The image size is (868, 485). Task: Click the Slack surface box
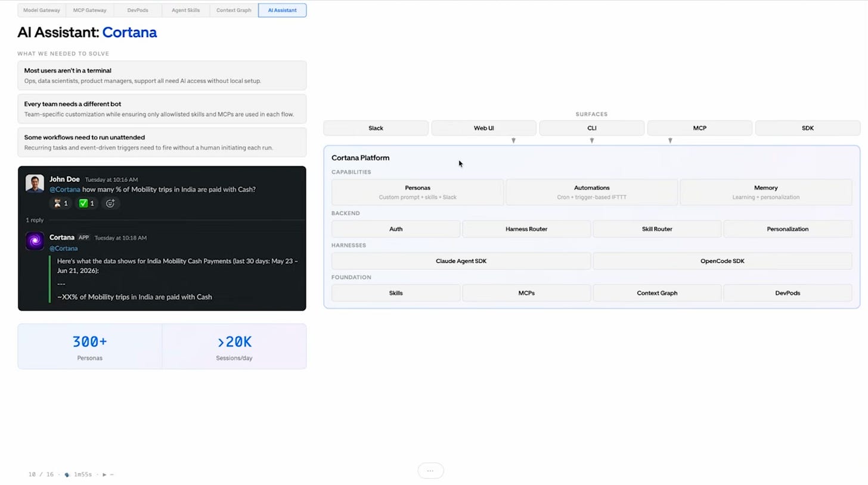[x=376, y=128]
